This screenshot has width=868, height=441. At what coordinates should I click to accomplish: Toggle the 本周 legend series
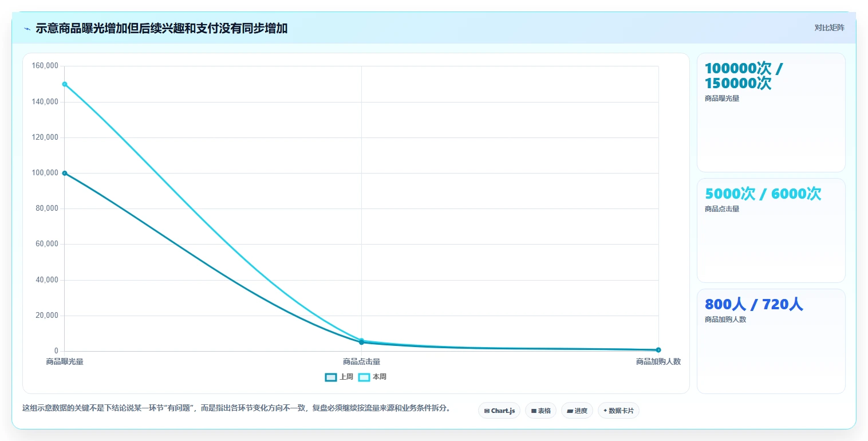(372, 377)
